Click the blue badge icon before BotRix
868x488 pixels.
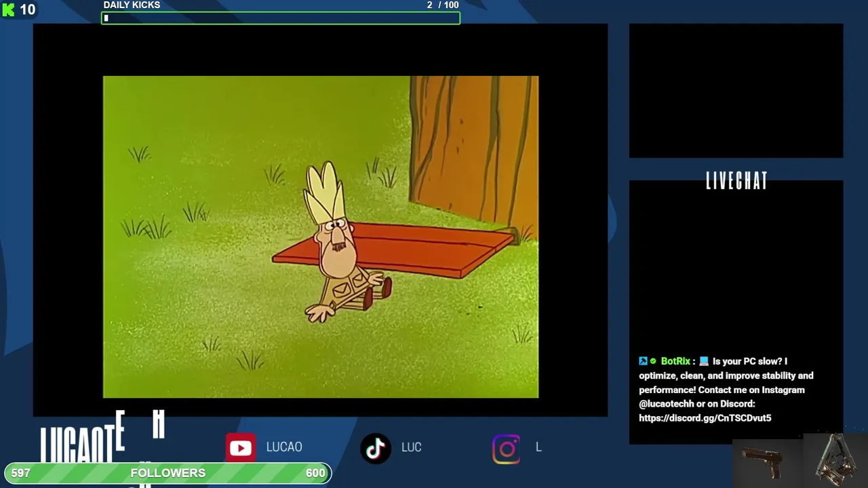[x=643, y=361]
